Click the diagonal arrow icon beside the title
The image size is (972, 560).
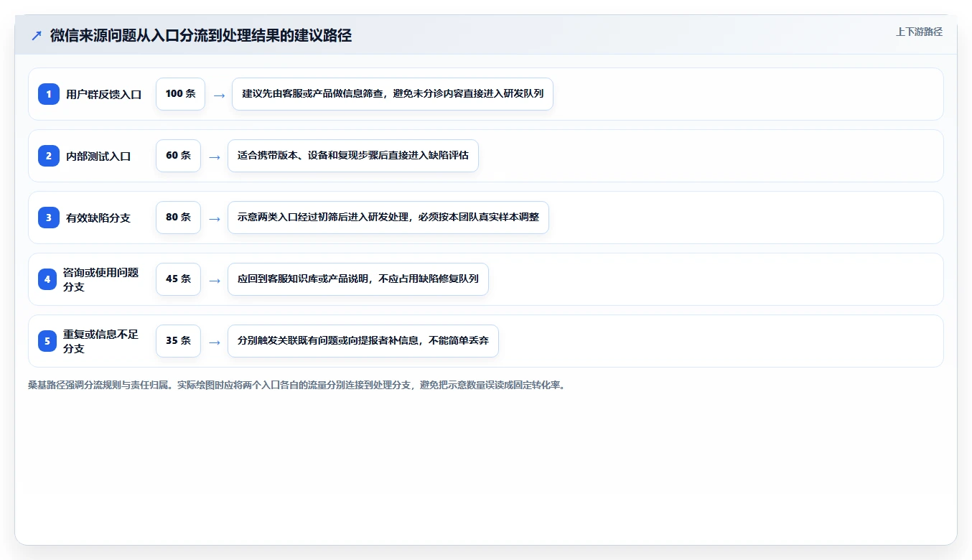[x=37, y=36]
